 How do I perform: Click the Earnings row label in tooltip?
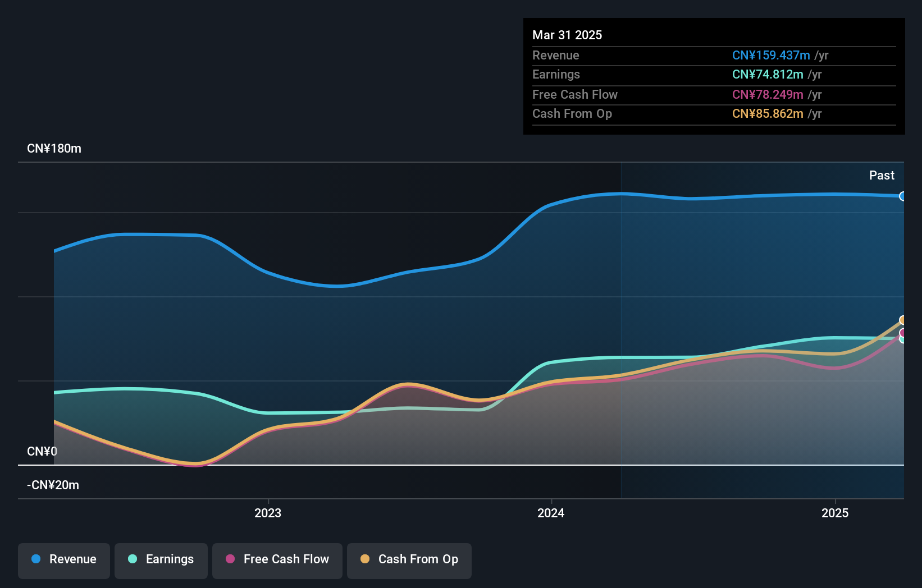(556, 74)
